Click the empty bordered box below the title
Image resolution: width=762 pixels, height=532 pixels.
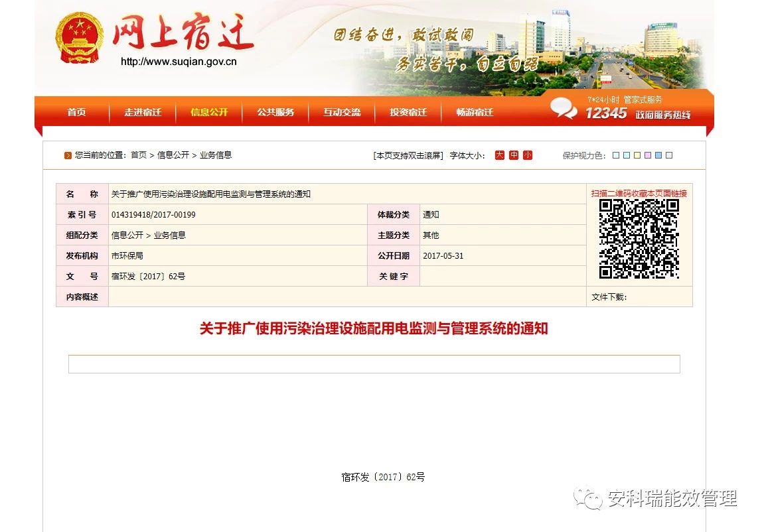click(x=374, y=364)
